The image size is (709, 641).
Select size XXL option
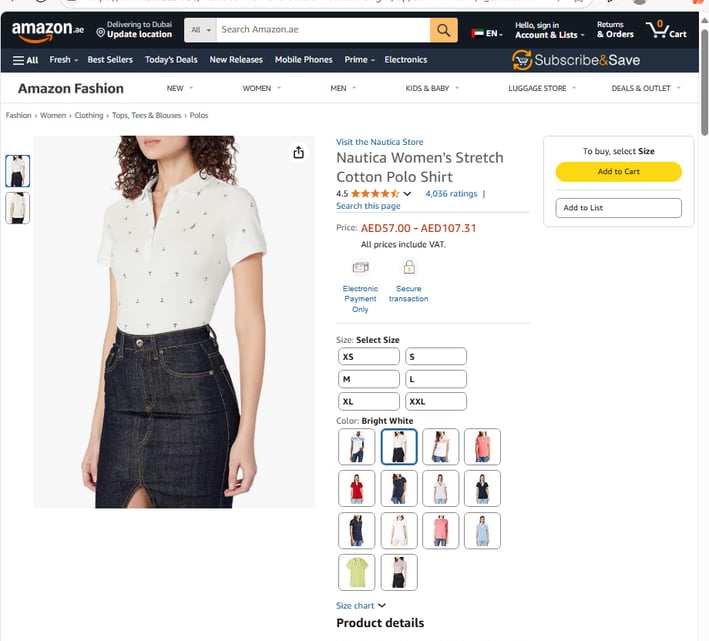click(436, 401)
